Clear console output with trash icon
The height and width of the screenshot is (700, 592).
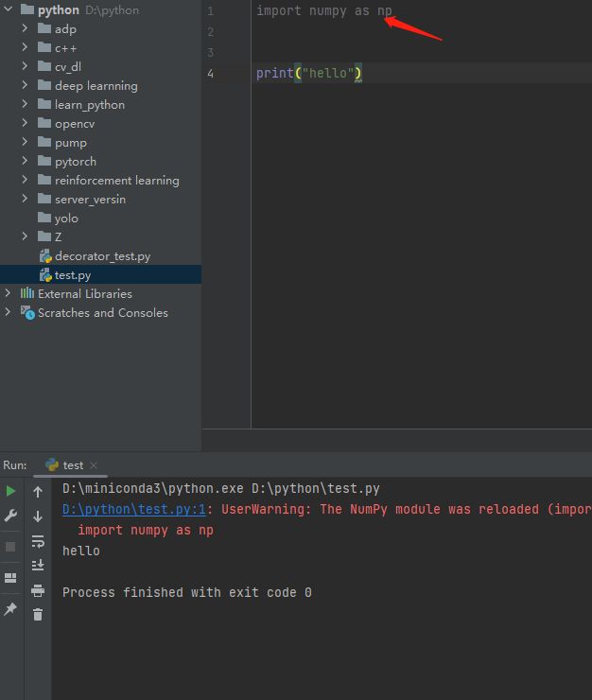[38, 615]
